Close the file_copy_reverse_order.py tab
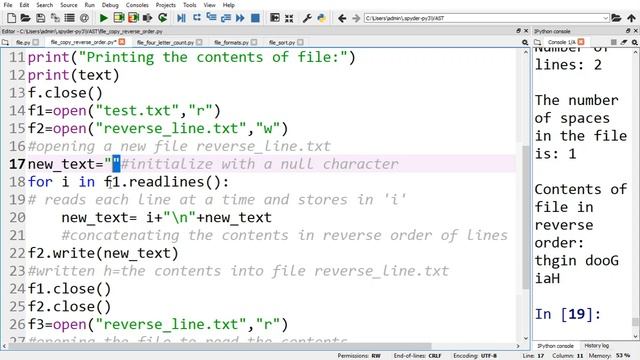The width and height of the screenshot is (640, 360). (x=122, y=42)
